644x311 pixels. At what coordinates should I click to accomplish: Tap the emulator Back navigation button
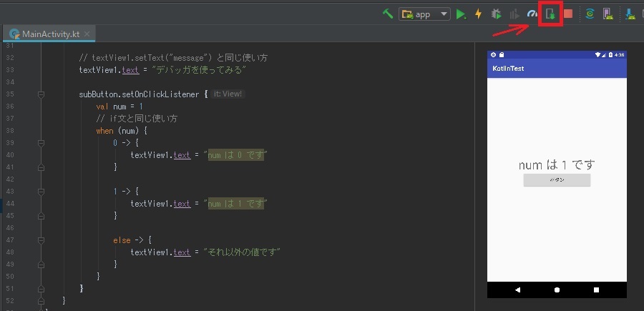pos(517,290)
